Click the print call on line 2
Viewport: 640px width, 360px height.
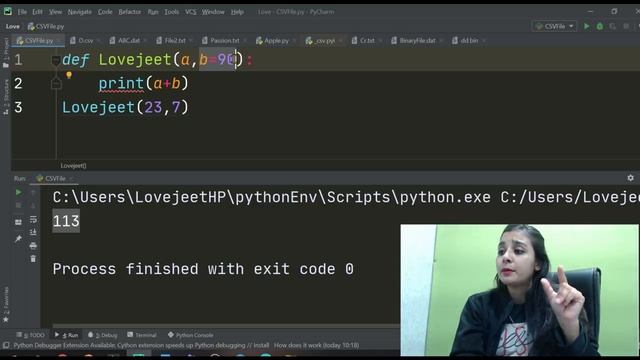point(121,84)
